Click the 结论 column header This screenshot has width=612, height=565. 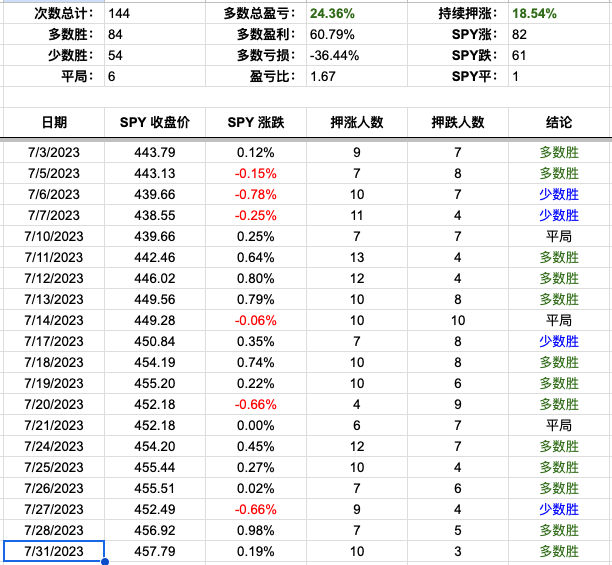coord(559,123)
